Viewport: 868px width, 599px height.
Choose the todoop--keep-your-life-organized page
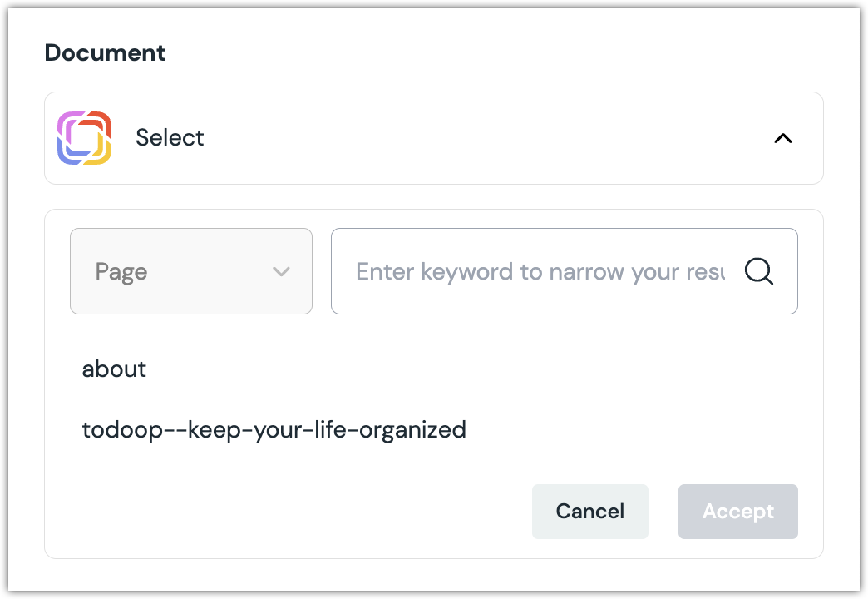click(274, 430)
